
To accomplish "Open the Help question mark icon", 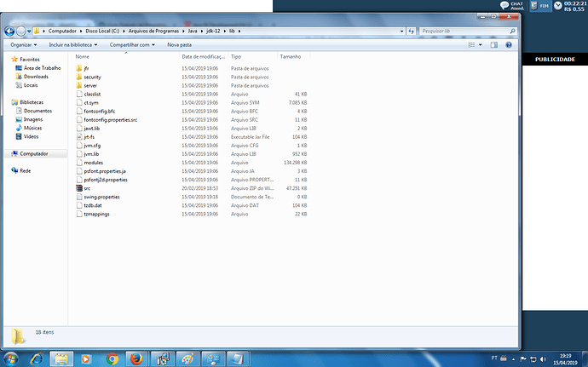I will [509, 45].
